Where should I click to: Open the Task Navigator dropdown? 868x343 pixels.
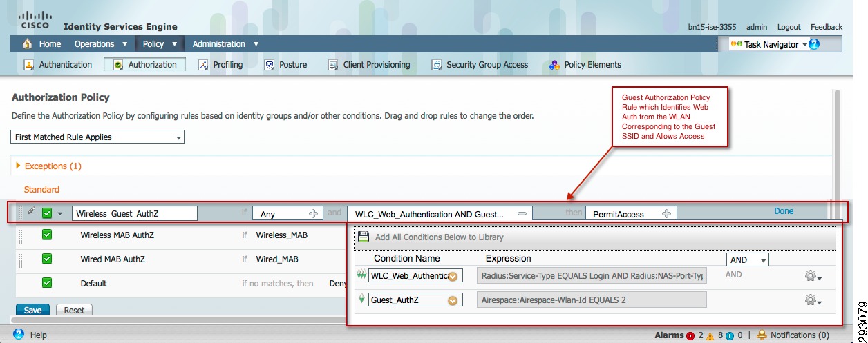click(x=804, y=45)
